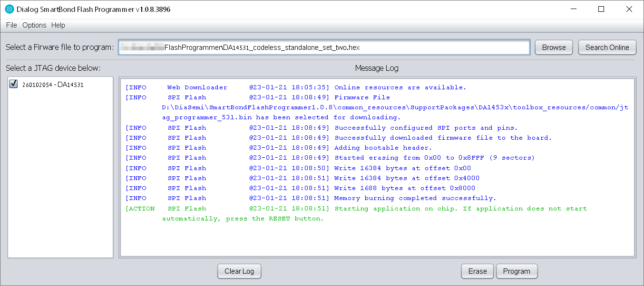
Task: Click 'Select a Firware file to program:' label
Action: pyautogui.click(x=60, y=48)
